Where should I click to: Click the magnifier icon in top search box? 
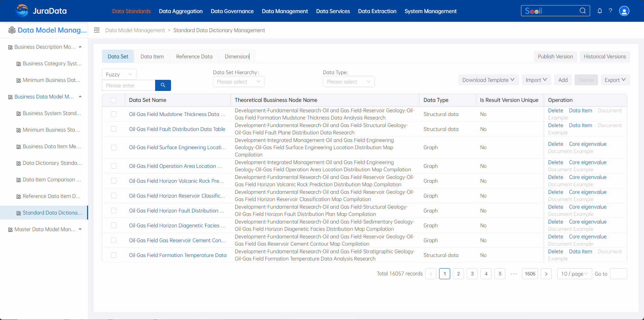[x=583, y=11]
